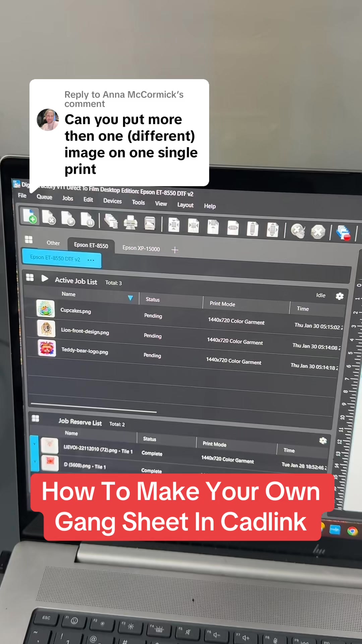This screenshot has height=644, width=362.
Task: Click the blue app icon left of Chrome
Action: (335, 530)
